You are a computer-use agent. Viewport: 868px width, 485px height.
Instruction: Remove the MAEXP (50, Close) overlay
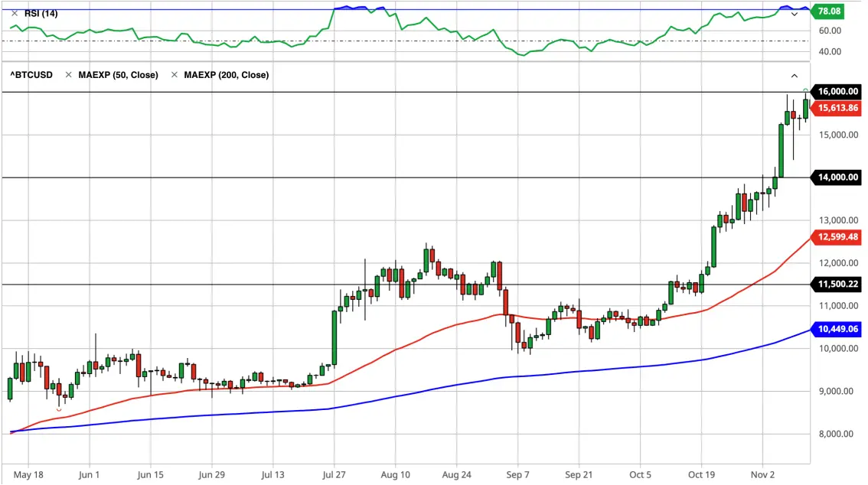tap(69, 75)
